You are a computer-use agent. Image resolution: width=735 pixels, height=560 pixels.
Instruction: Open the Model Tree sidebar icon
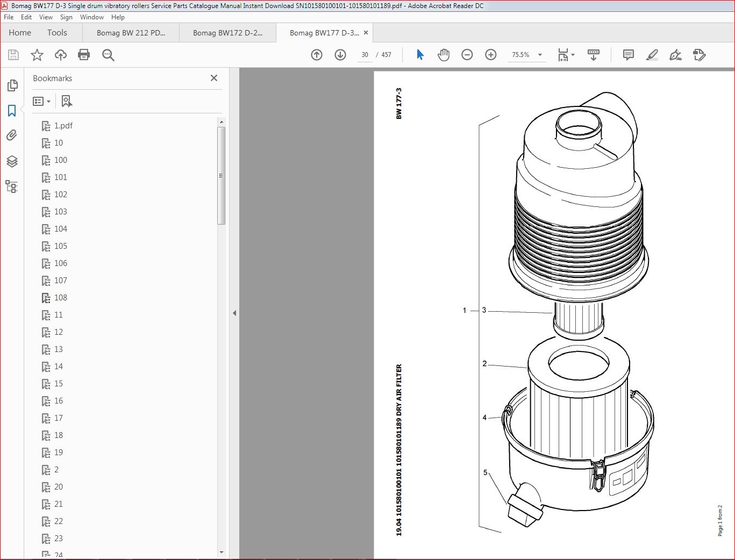tap(12, 186)
